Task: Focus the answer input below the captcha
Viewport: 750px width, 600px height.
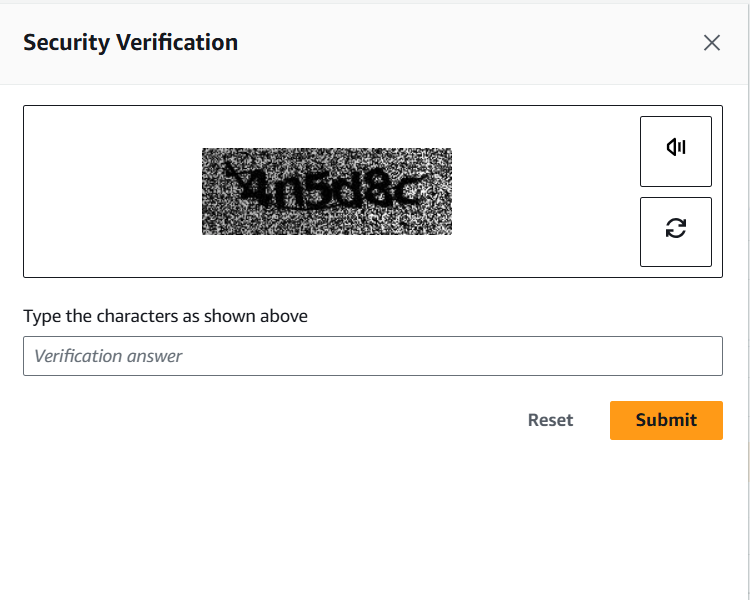Action: (372, 356)
